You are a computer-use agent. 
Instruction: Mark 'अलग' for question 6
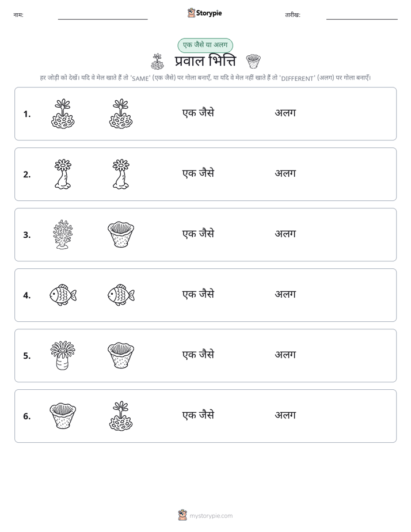tap(285, 415)
